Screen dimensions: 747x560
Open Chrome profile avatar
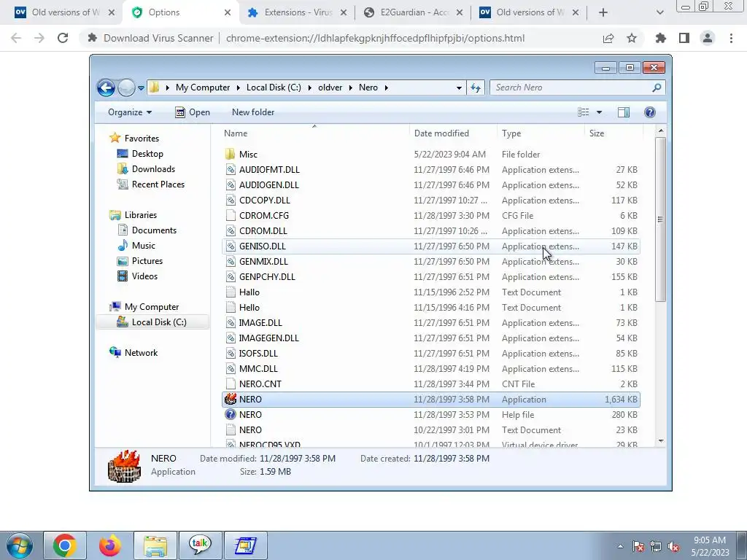coord(708,38)
